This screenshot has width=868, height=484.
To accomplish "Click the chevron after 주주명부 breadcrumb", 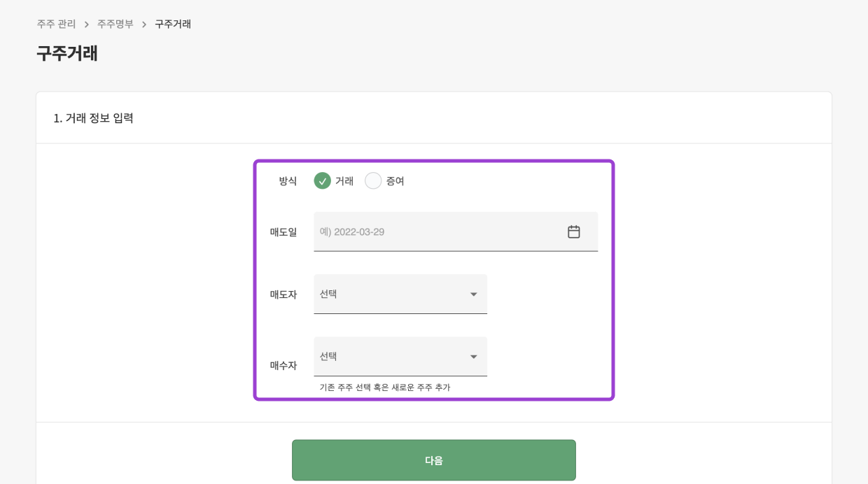I will 144,24.
